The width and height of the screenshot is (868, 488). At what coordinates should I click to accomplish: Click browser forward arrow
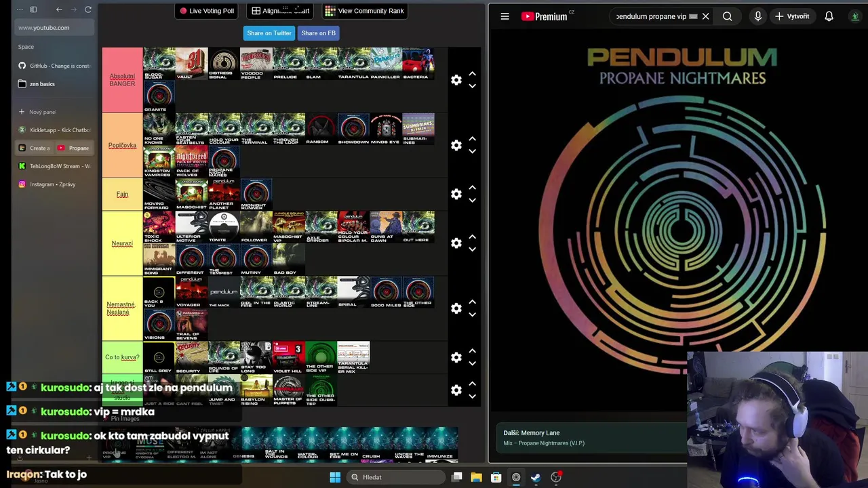coord(73,9)
